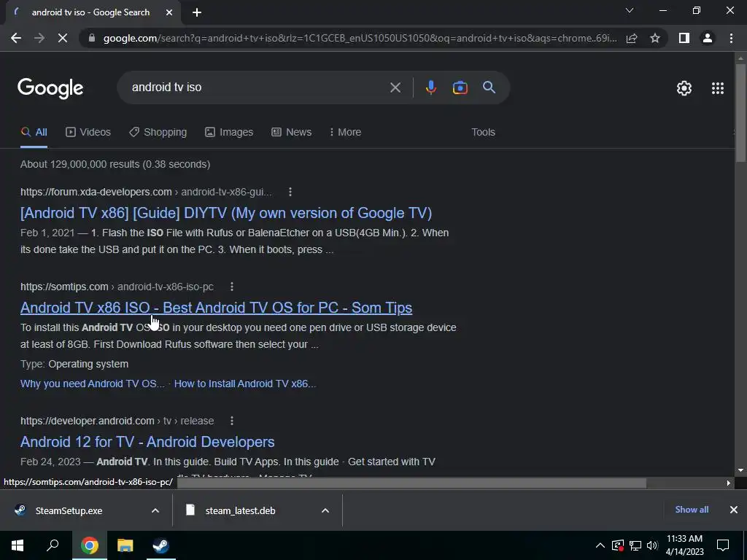Expand SteamSetup.exe download options
747x560 pixels.
point(155,510)
